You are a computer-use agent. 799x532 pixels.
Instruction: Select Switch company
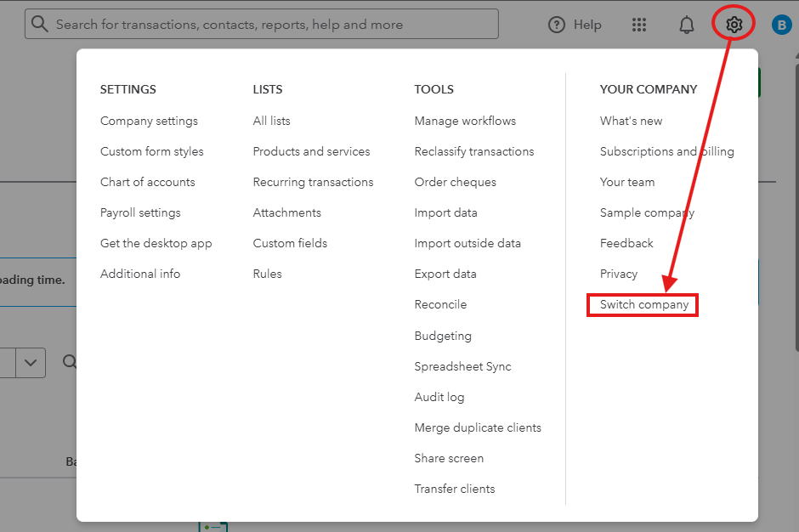pos(643,304)
